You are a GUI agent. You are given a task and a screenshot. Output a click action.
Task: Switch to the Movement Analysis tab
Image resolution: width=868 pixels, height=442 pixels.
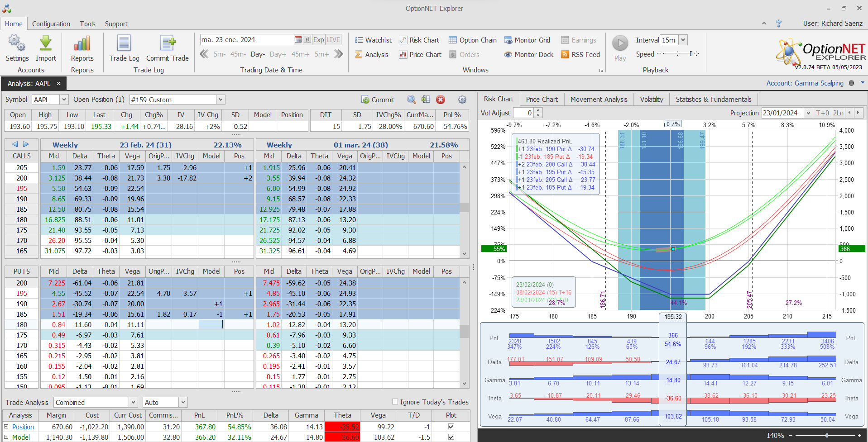tap(599, 100)
